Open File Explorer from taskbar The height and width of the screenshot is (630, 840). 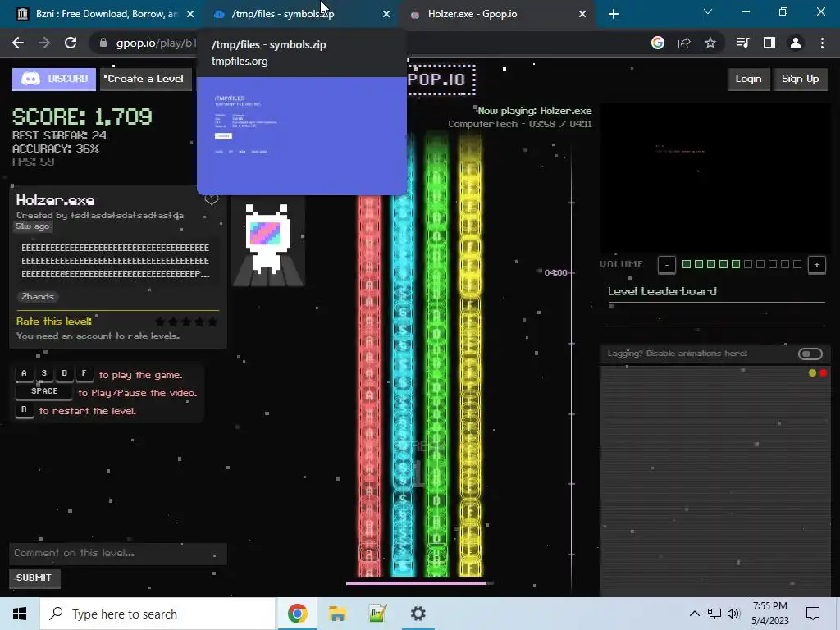pyautogui.click(x=337, y=614)
